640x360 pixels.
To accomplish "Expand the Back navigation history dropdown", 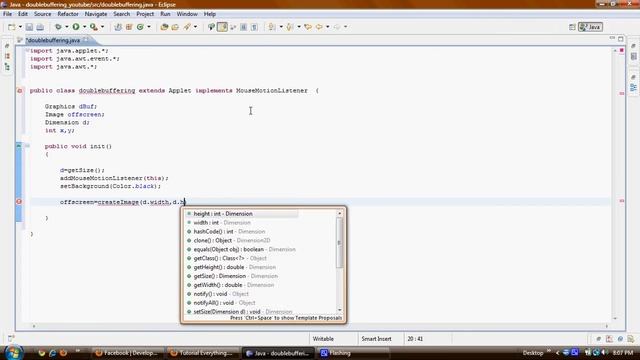I will (327, 27).
